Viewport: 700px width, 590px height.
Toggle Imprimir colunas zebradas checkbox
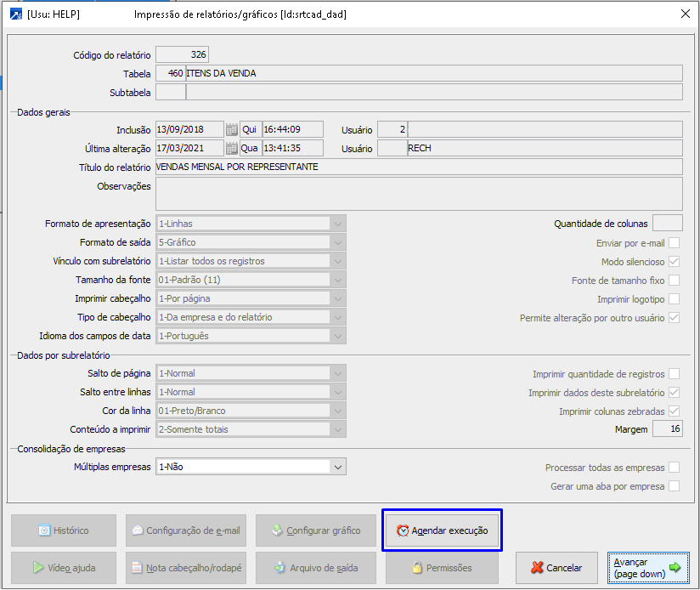point(675,411)
